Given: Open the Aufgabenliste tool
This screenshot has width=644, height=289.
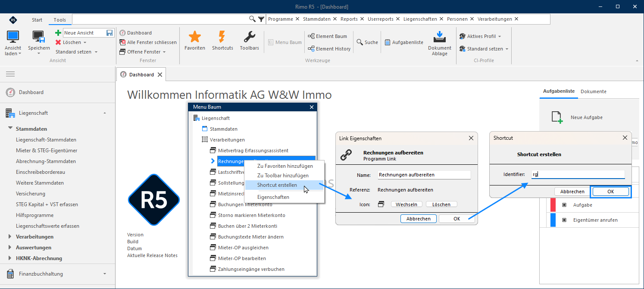Looking at the screenshot, I should pos(404,42).
